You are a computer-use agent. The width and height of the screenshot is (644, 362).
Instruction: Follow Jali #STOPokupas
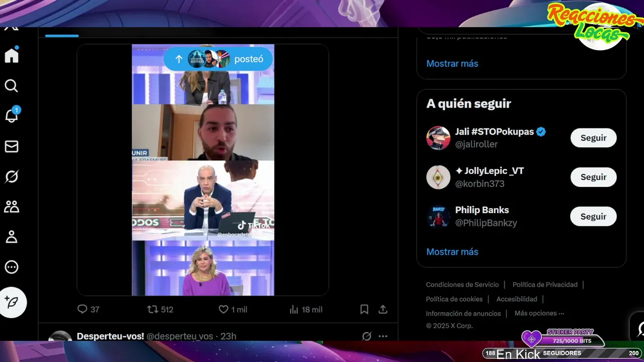593,138
